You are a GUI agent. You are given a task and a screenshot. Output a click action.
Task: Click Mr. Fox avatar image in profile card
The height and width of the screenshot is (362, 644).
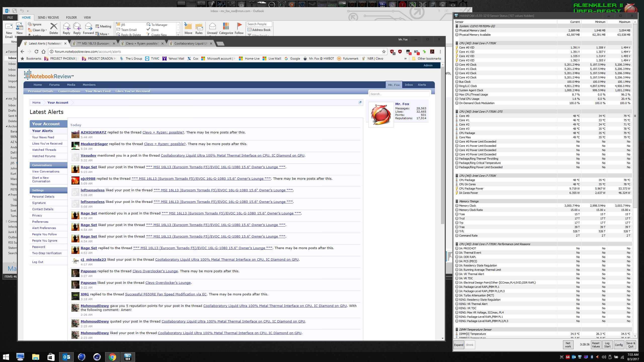point(381,115)
